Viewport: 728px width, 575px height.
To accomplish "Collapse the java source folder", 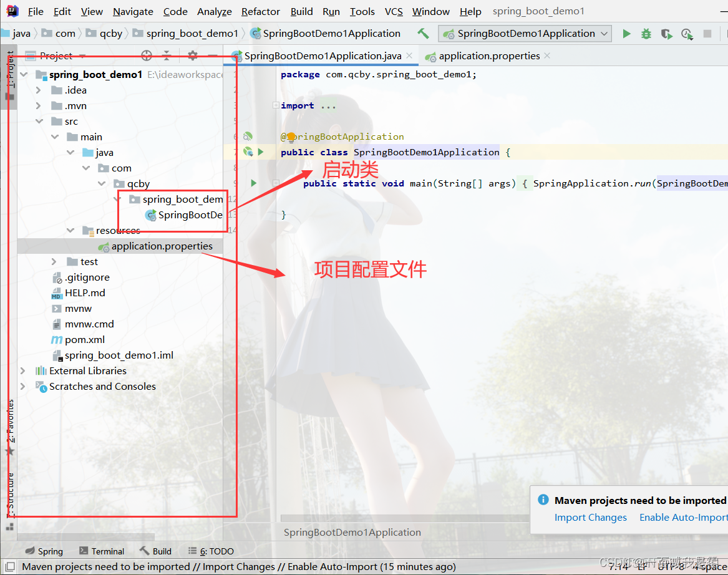I will pos(70,153).
